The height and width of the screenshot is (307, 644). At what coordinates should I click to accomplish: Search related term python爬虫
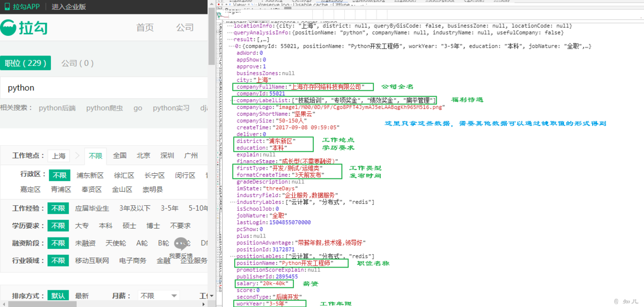pos(105,108)
